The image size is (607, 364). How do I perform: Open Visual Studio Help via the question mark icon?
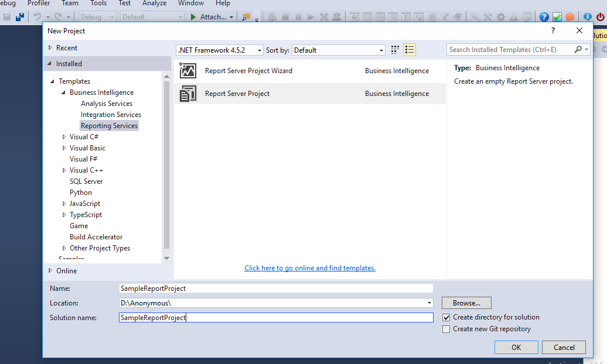(544, 16)
